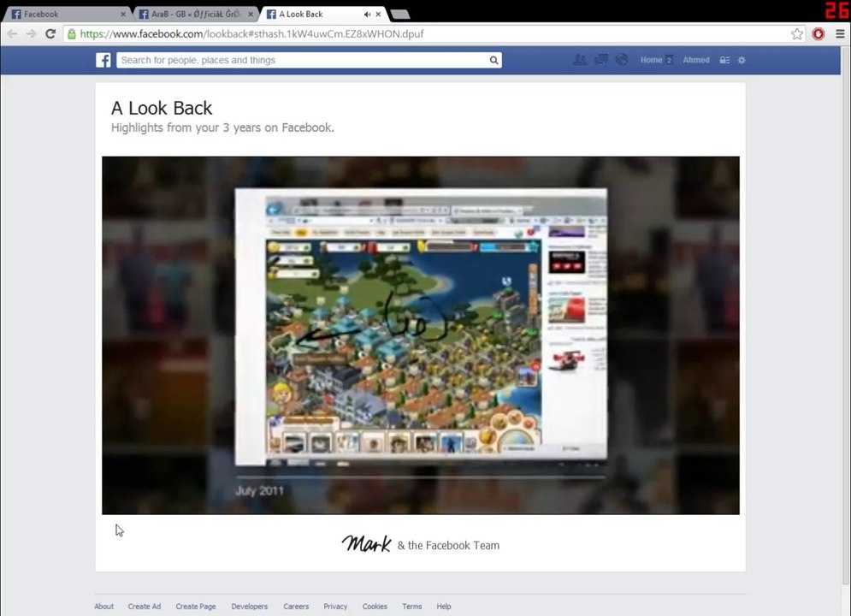Bookmark page with the star icon
The height and width of the screenshot is (616, 851).
797,34
